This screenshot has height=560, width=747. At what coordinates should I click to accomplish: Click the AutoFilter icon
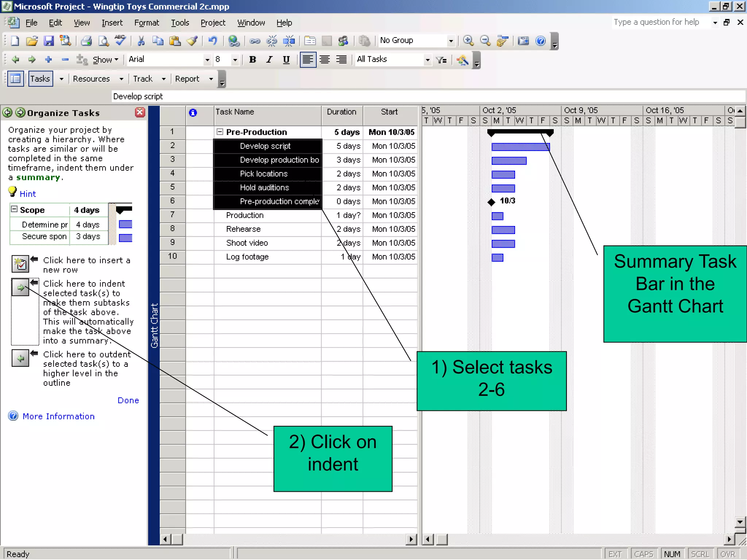pos(441,60)
